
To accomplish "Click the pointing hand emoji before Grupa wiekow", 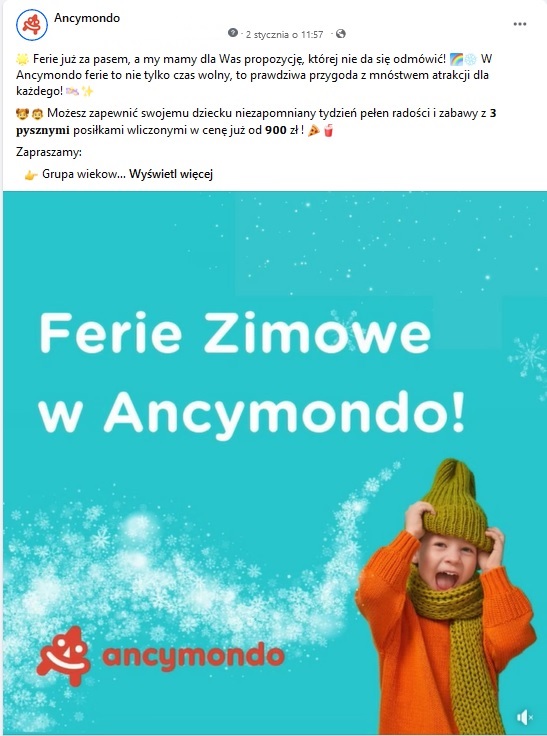I will [x=31, y=175].
